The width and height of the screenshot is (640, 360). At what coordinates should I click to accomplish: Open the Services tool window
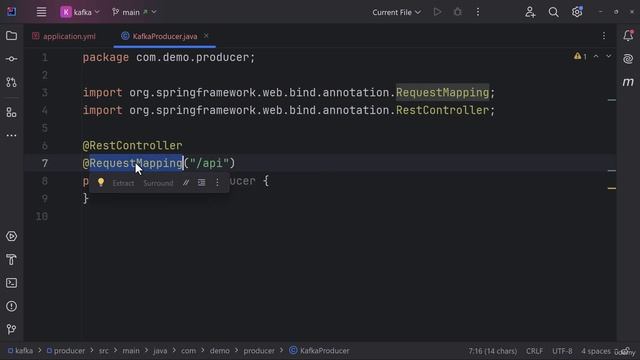[11, 236]
